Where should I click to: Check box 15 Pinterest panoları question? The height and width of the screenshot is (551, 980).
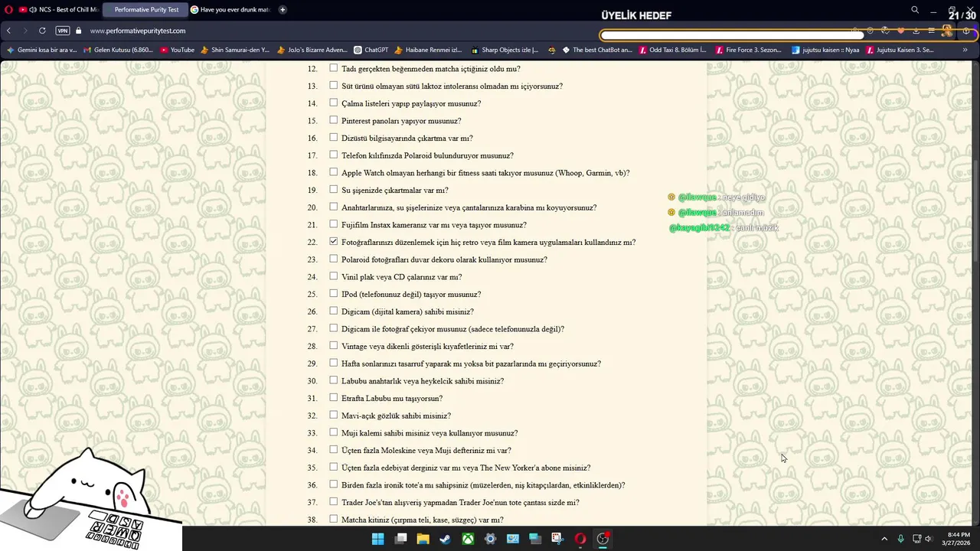[333, 120]
